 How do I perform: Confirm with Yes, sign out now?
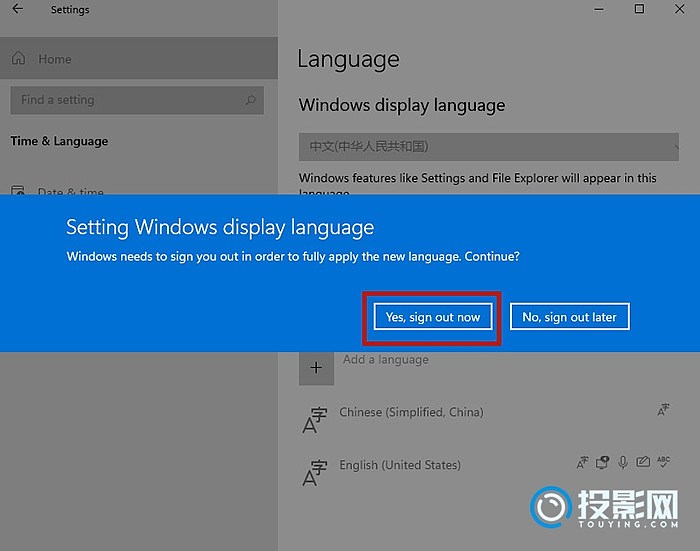(433, 317)
